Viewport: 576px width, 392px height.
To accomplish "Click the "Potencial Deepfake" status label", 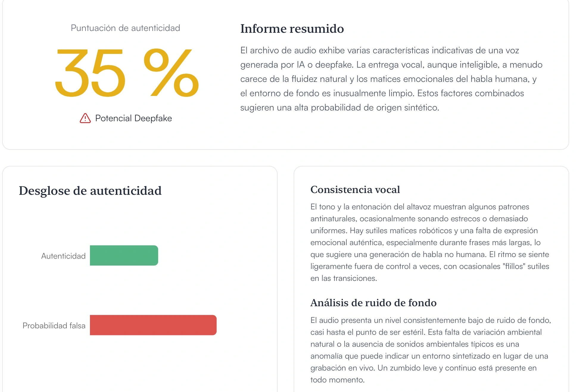I will [x=133, y=118].
